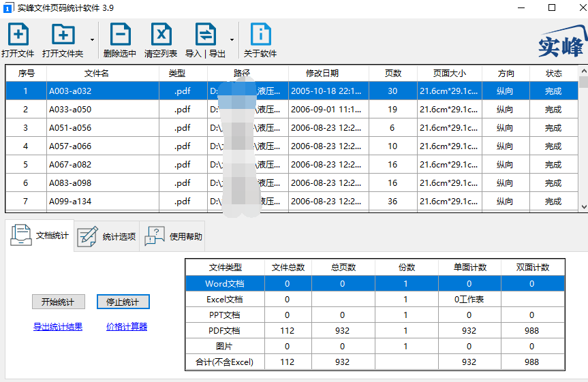
Task: Select file row A003-a032
Action: [292, 91]
